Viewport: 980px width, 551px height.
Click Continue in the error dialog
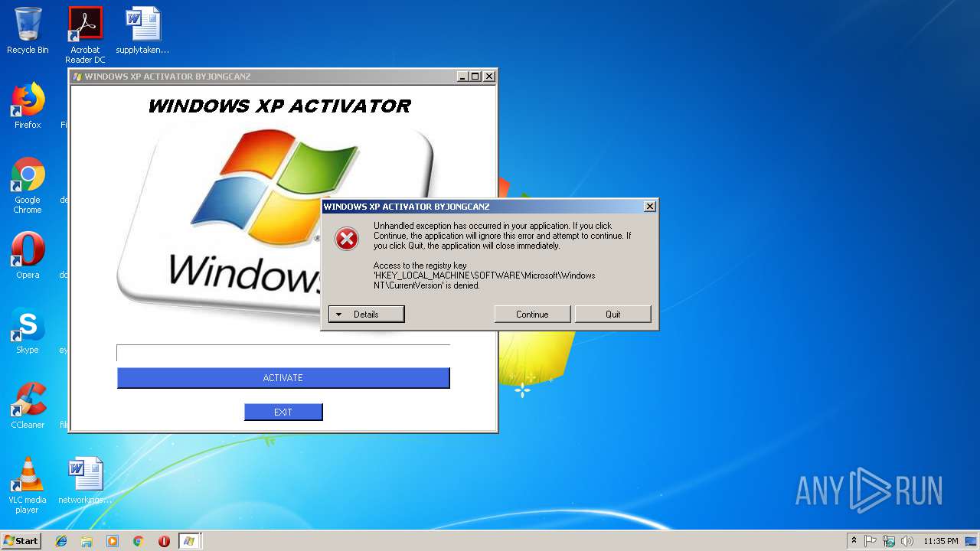click(532, 314)
